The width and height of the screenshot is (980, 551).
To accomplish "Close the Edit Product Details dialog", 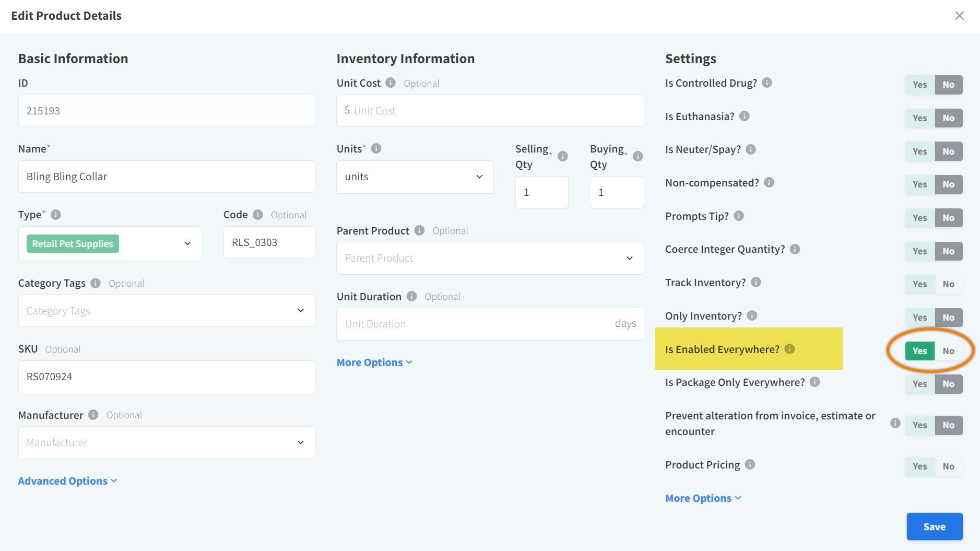I will pyautogui.click(x=959, y=16).
